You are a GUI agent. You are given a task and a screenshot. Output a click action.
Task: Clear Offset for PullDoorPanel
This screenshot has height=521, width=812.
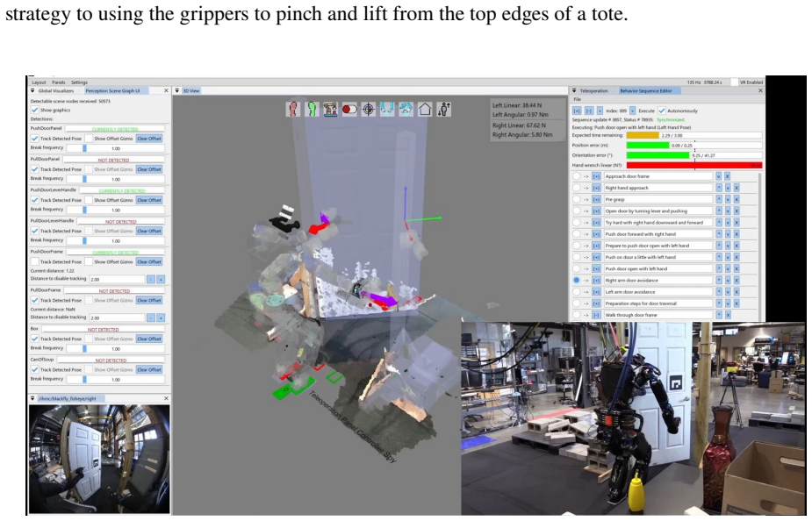click(149, 169)
